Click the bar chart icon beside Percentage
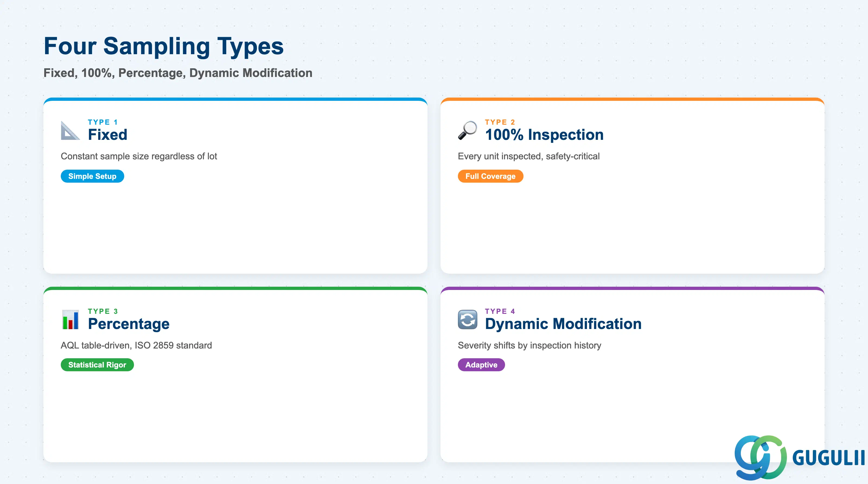The width and height of the screenshot is (868, 484). [x=70, y=320]
